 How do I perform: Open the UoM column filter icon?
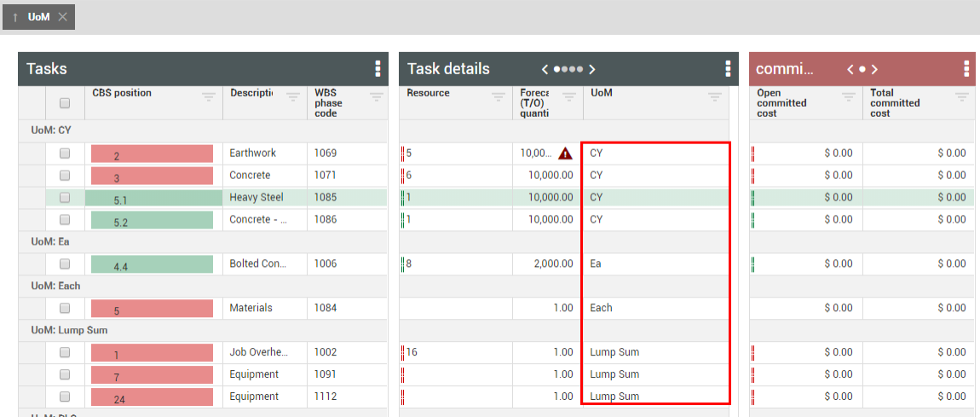[715, 96]
